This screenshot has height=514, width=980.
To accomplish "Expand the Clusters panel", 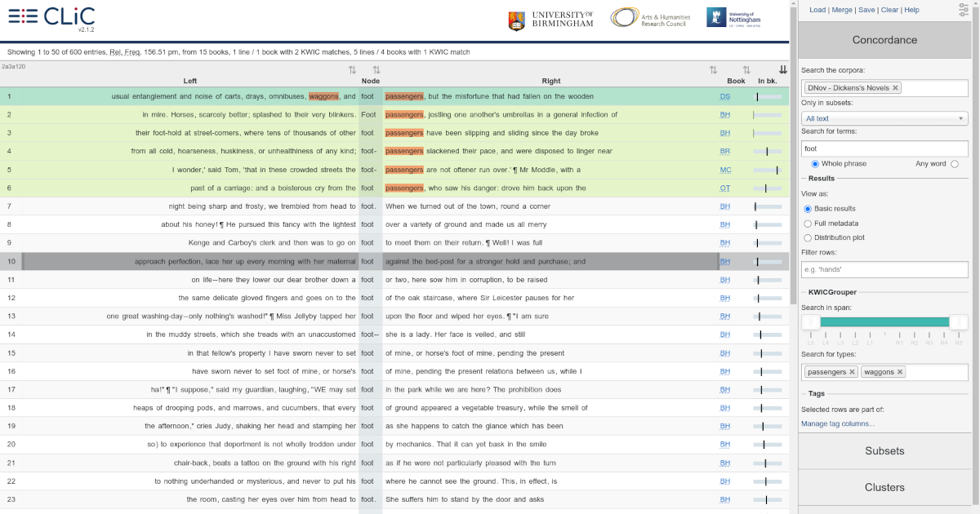I will [884, 487].
